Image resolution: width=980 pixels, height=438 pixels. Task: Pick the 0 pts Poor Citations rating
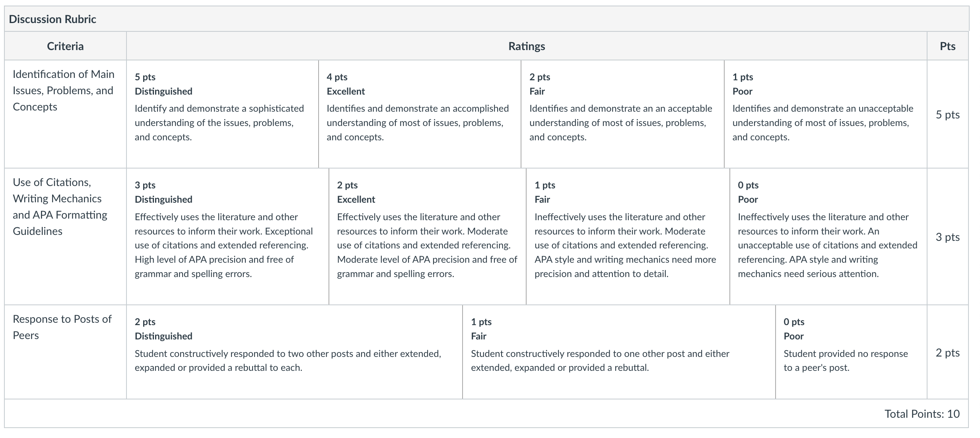(x=828, y=236)
